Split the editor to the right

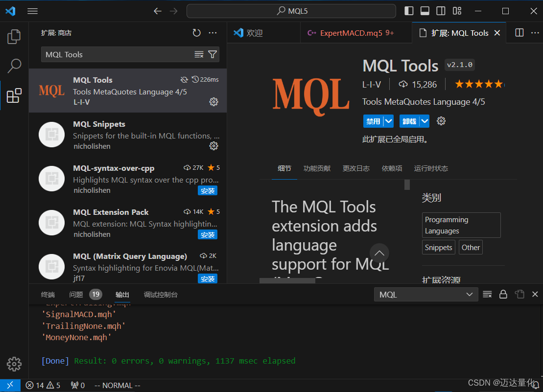519,33
